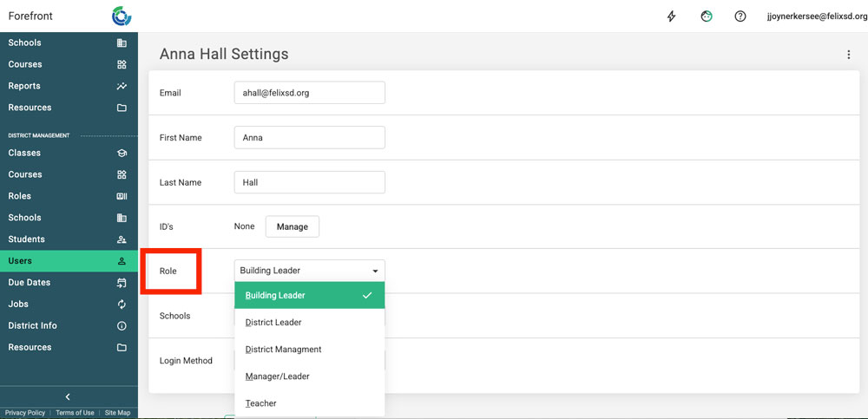Image resolution: width=868 pixels, height=419 pixels.
Task: Click the Email input field
Action: tap(309, 93)
